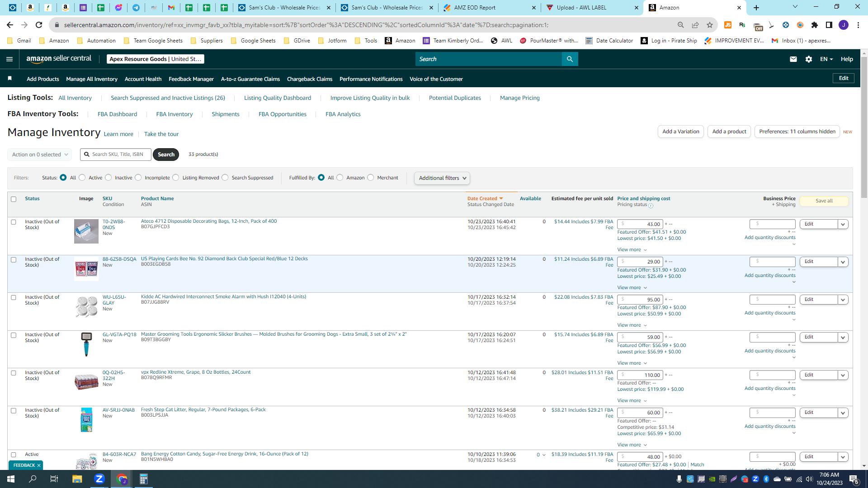Open the US Playing Cards product thumbnail

(x=86, y=269)
